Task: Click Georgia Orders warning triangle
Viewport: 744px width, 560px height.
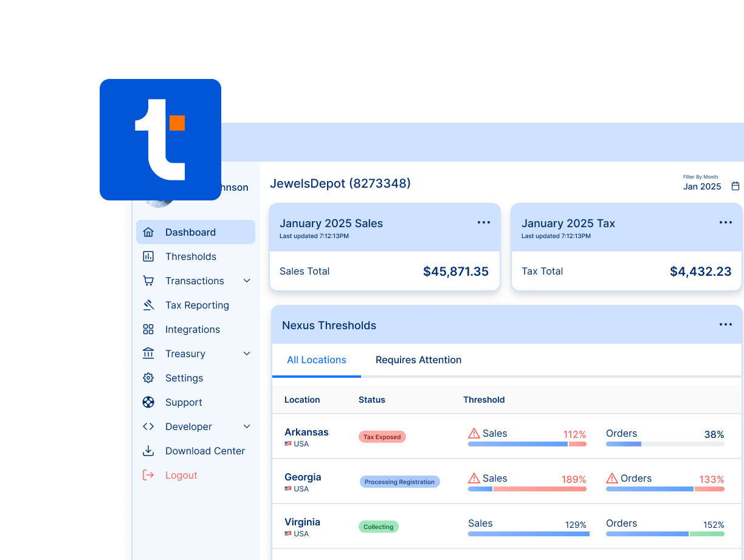Action: (612, 478)
